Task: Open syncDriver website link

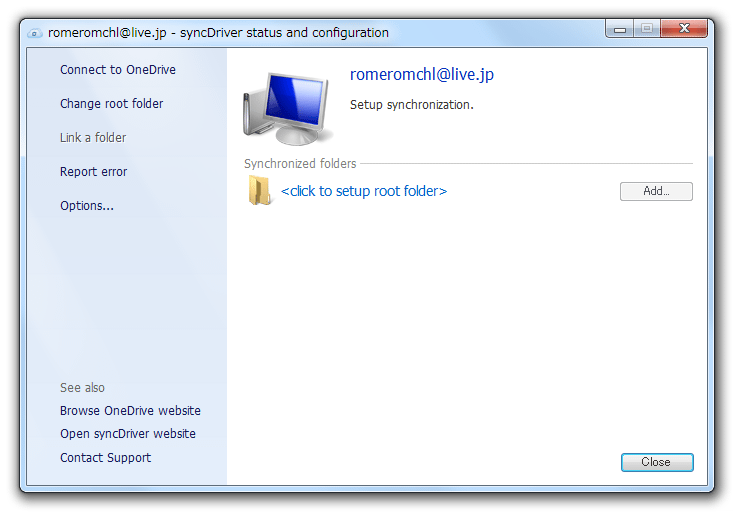Action: coord(128,434)
